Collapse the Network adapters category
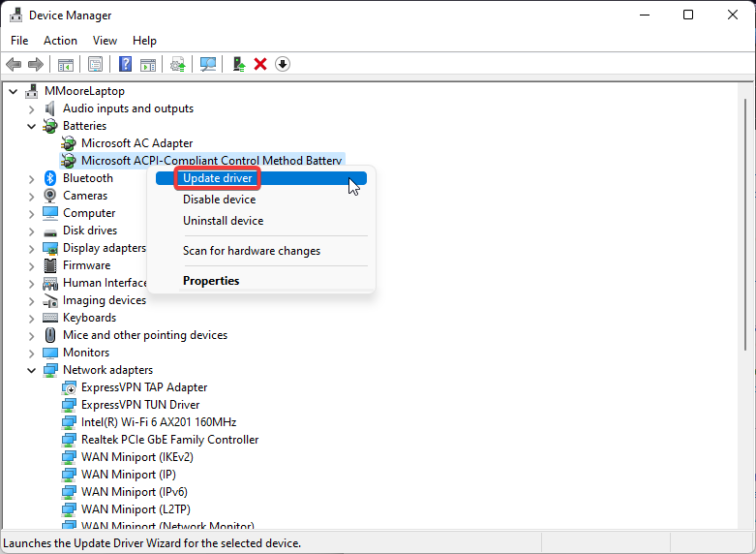 pyautogui.click(x=31, y=371)
